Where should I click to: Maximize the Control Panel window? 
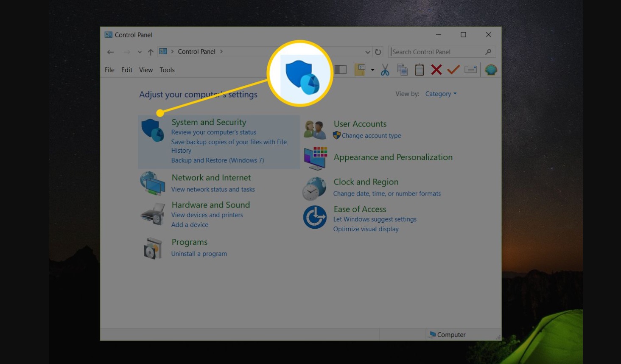[463, 35]
